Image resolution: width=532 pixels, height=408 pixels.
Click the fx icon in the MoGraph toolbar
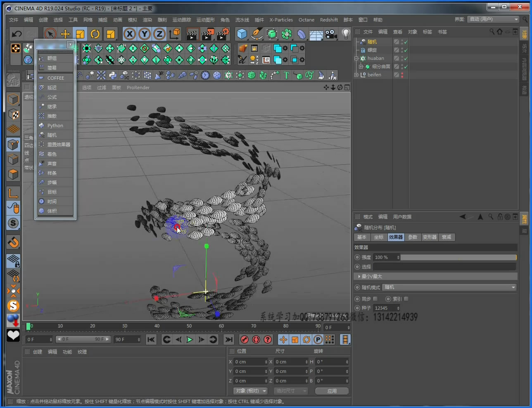[x=332, y=75]
